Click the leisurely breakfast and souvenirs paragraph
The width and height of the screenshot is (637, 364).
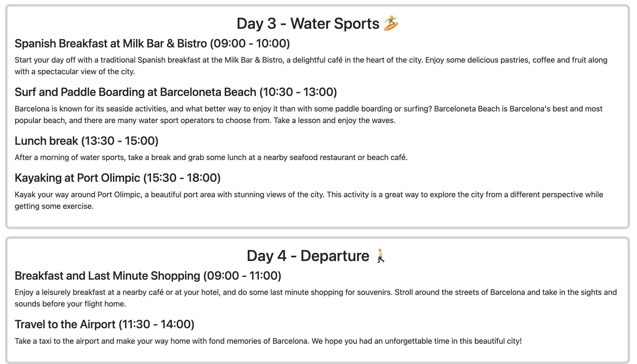[316, 298]
